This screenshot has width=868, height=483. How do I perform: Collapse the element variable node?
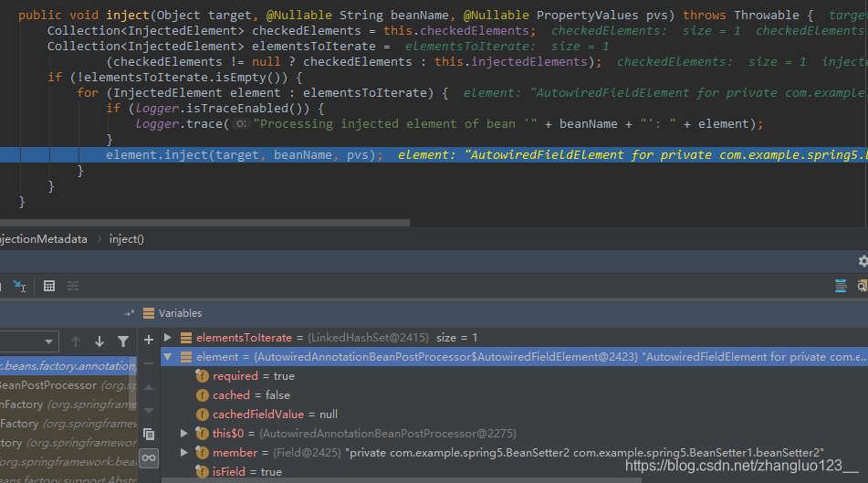(x=168, y=357)
